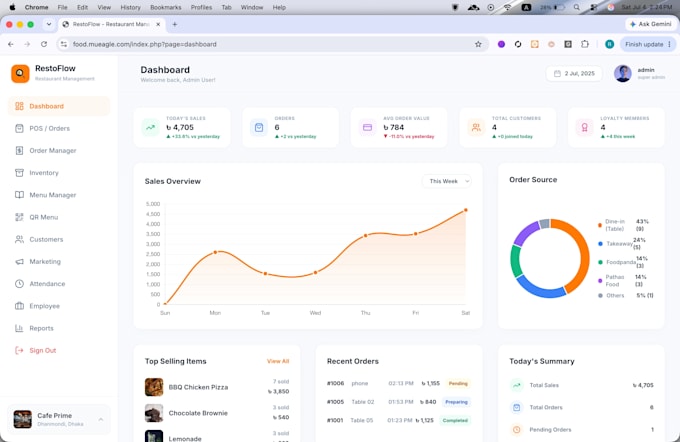Click the Pending Orders summary icon
The width and height of the screenshot is (680, 442).
tap(517, 429)
